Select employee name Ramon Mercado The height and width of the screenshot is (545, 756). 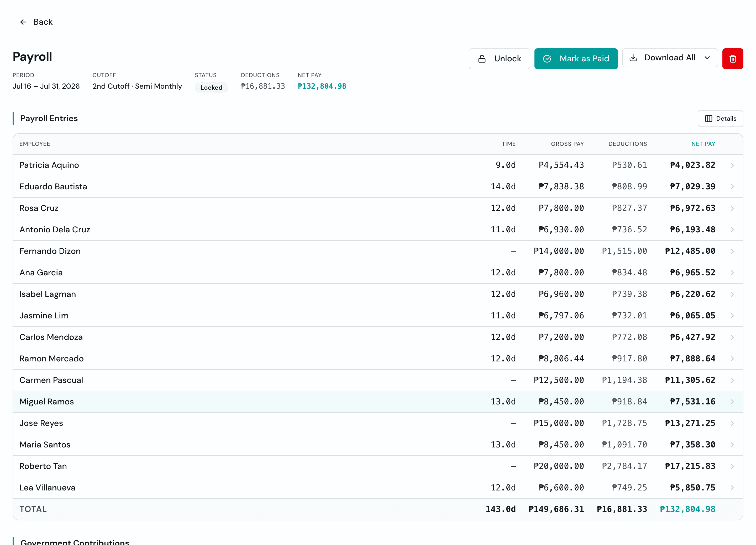(51, 359)
